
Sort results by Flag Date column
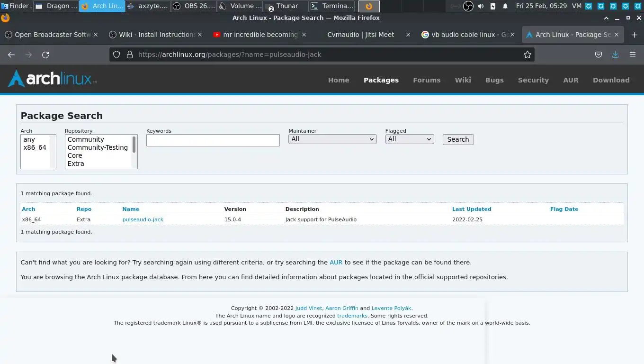coord(564,209)
